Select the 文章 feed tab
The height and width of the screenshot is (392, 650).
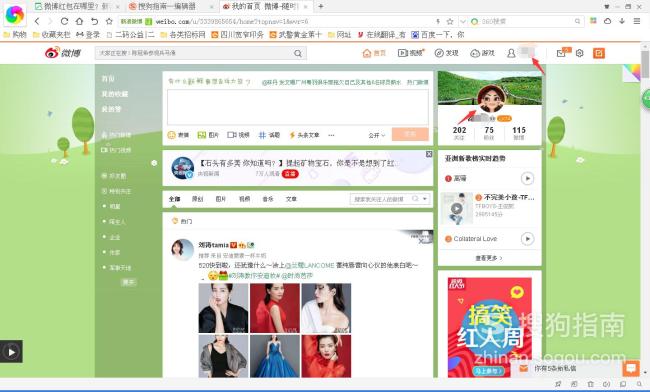[x=291, y=199]
